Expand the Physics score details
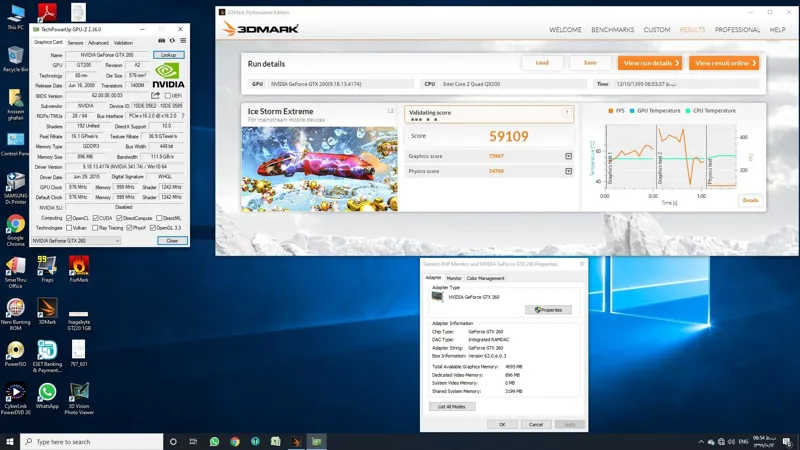 click(x=568, y=171)
